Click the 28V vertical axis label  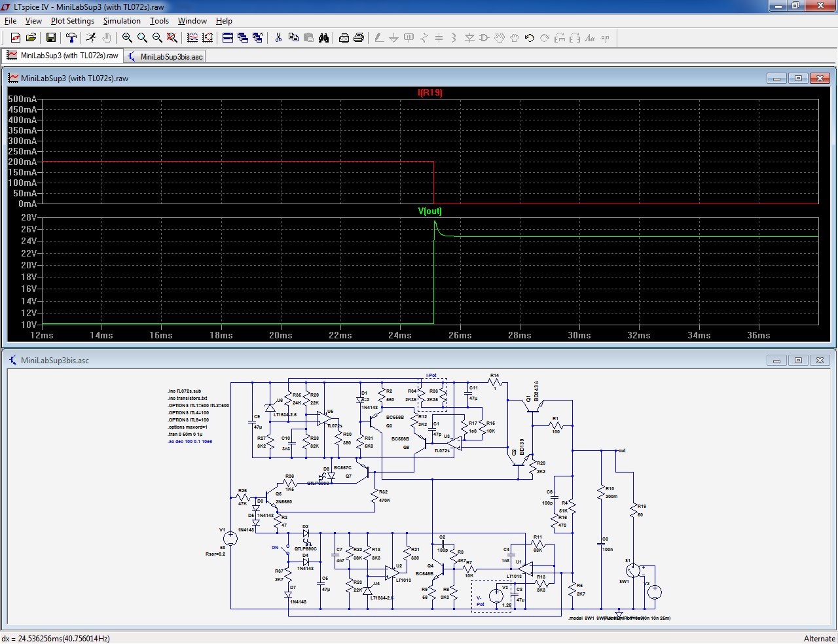(29, 217)
